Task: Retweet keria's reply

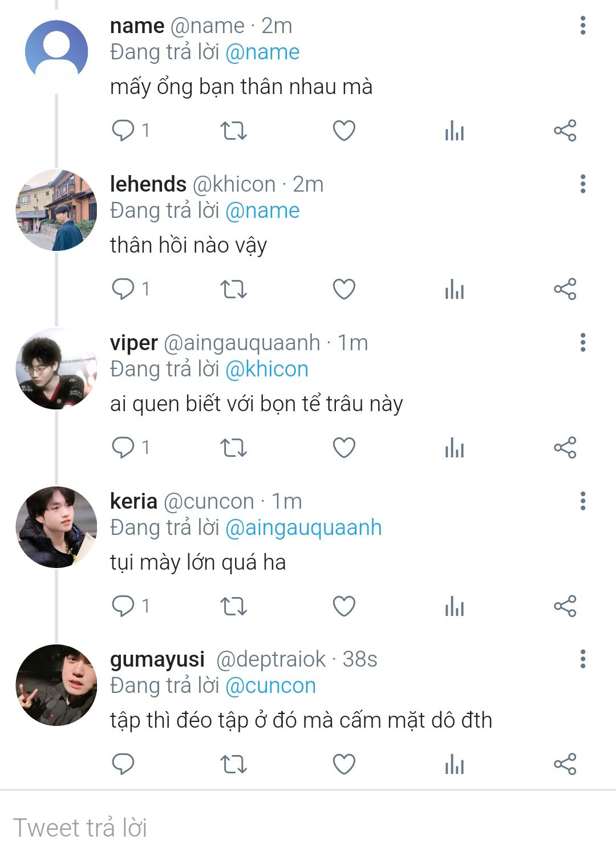Action: tap(233, 606)
